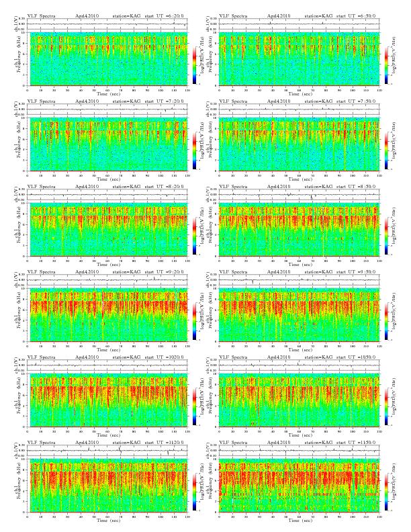Click the title text 'start UT =8:50:0'
The image size is (411, 532).
point(357,186)
